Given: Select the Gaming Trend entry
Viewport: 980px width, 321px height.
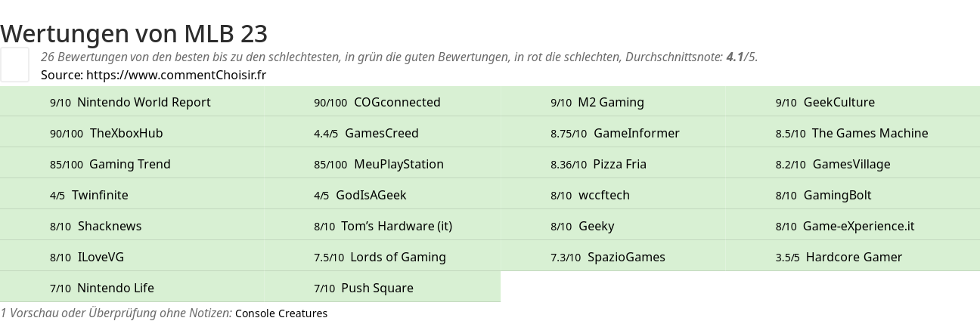Looking at the screenshot, I should click(130, 164).
